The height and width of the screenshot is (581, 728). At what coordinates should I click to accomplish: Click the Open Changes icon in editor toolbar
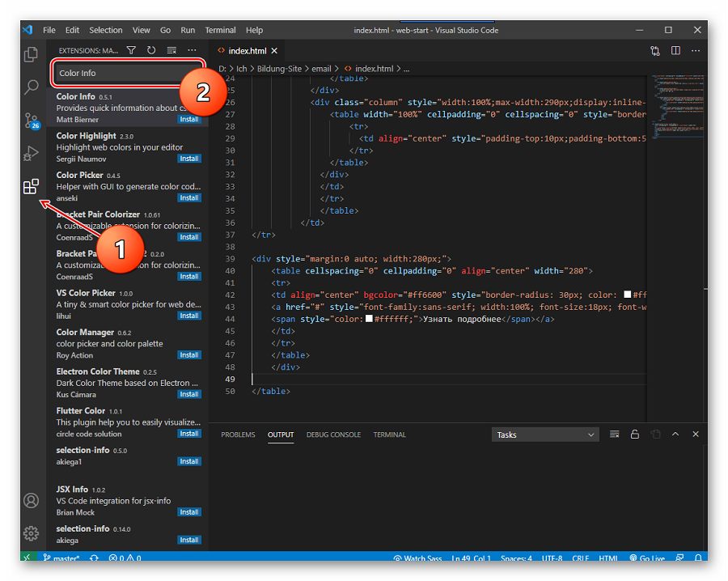click(x=655, y=51)
